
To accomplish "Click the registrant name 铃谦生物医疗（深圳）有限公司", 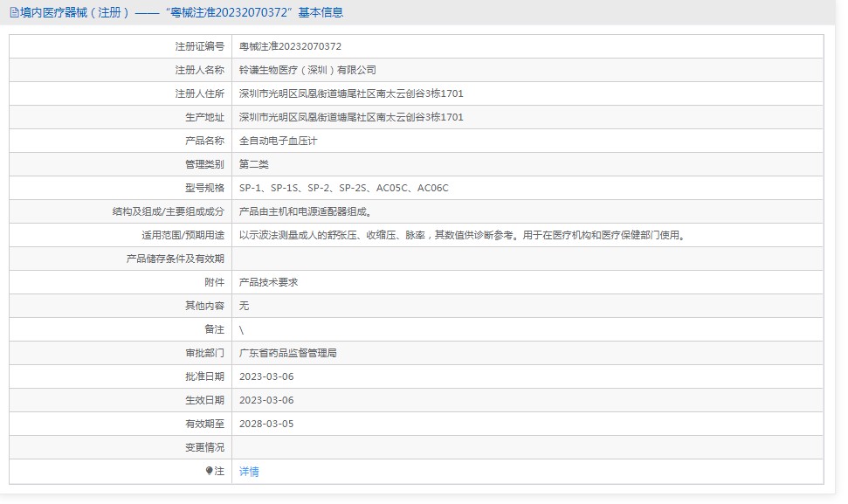I will [307, 70].
